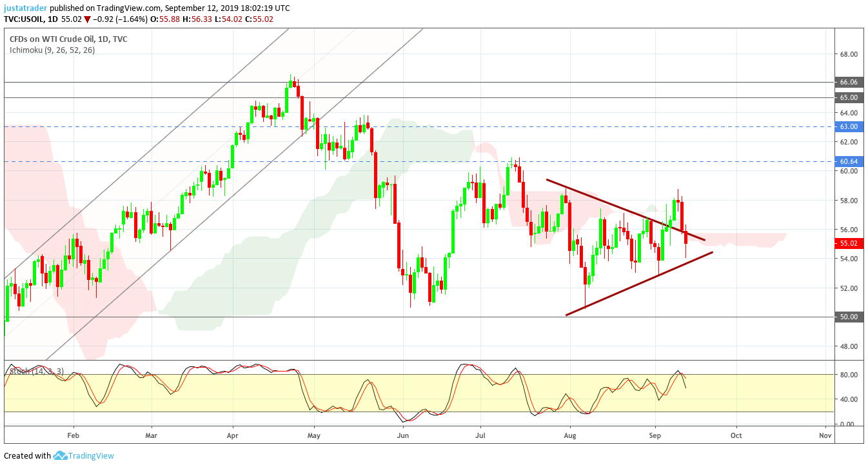Click the Feb label on time axis

coord(74,435)
